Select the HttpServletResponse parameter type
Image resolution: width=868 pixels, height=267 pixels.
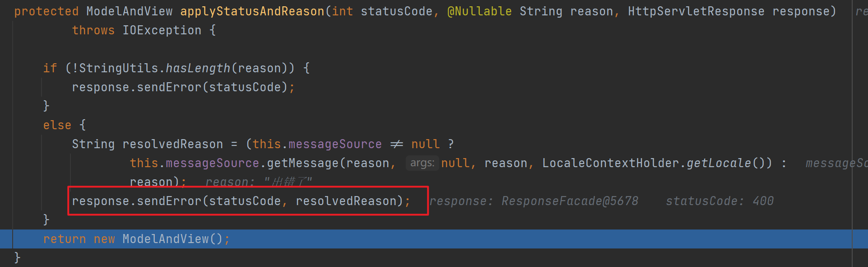[x=696, y=11]
